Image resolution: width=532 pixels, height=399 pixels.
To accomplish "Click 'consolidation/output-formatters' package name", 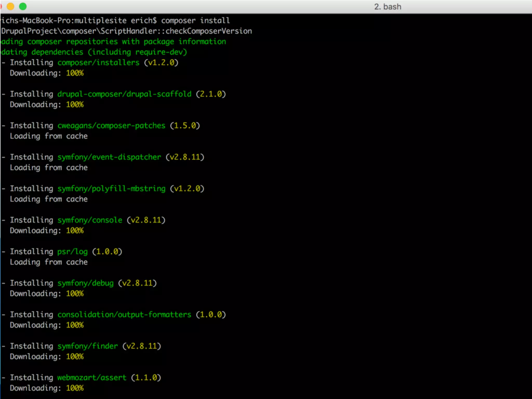I will click(x=124, y=315).
